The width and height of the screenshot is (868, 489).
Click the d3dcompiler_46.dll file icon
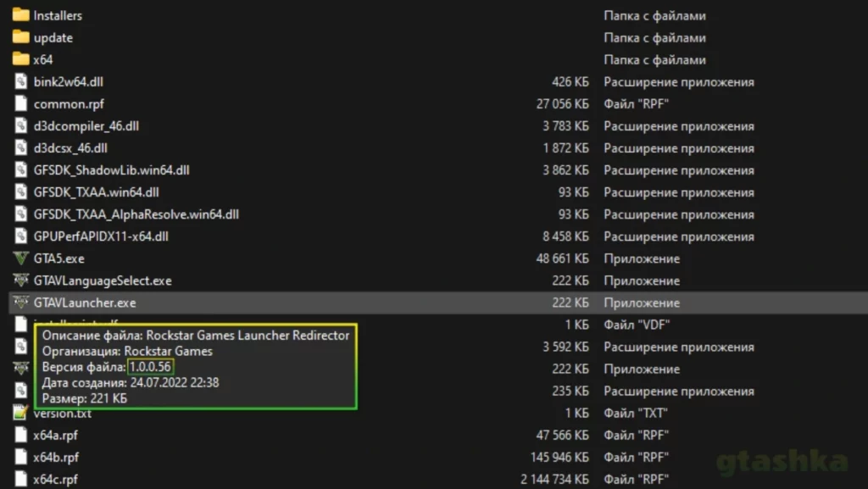(x=20, y=125)
